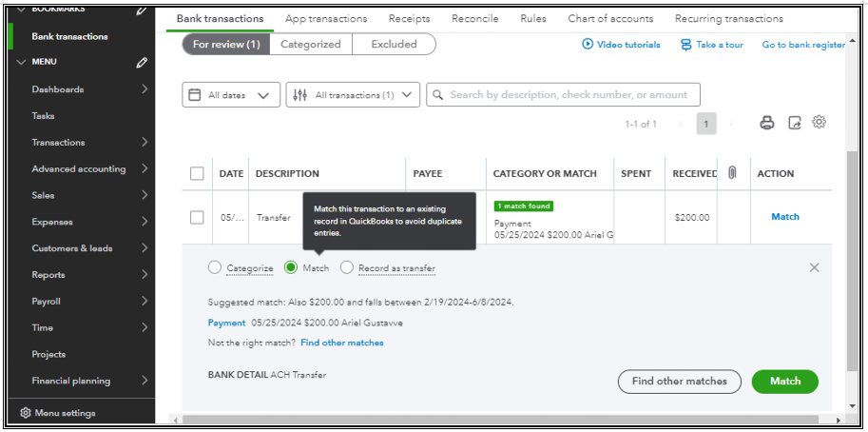868x432 pixels.
Task: Expand the Dashboards menu chevron
Action: point(145,88)
